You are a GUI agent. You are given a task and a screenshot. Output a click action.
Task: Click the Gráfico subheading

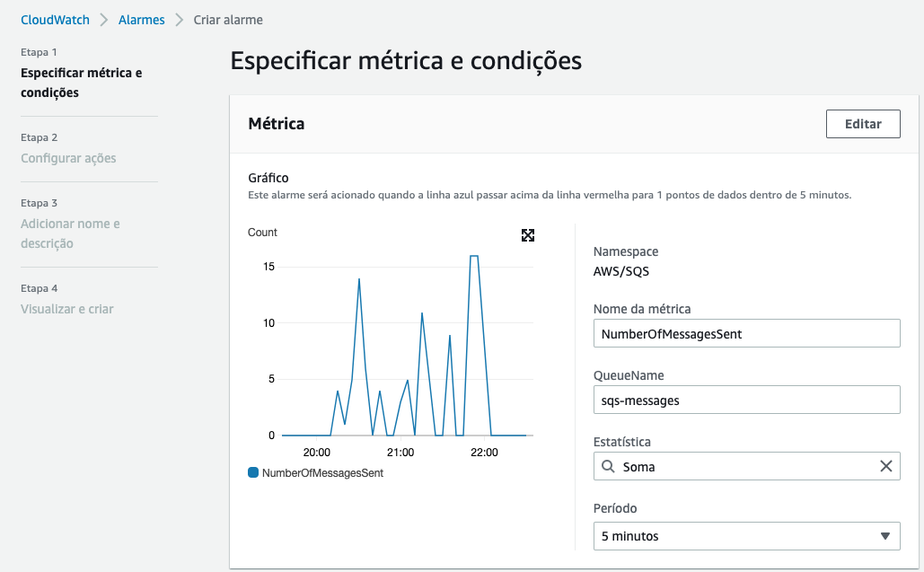click(268, 178)
